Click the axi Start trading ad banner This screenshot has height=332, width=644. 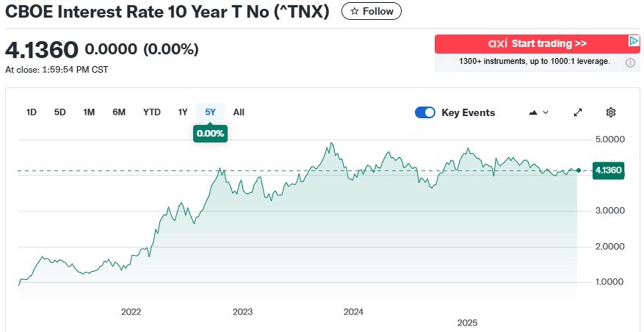click(537, 44)
